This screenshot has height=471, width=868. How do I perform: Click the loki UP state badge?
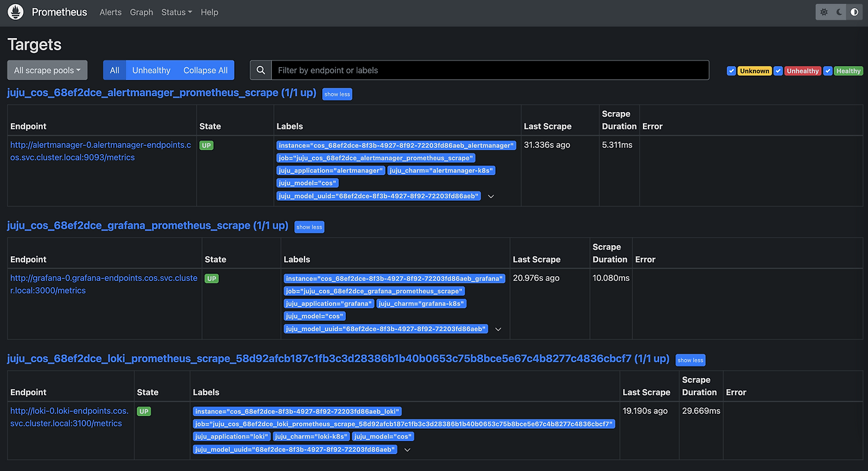(x=144, y=411)
